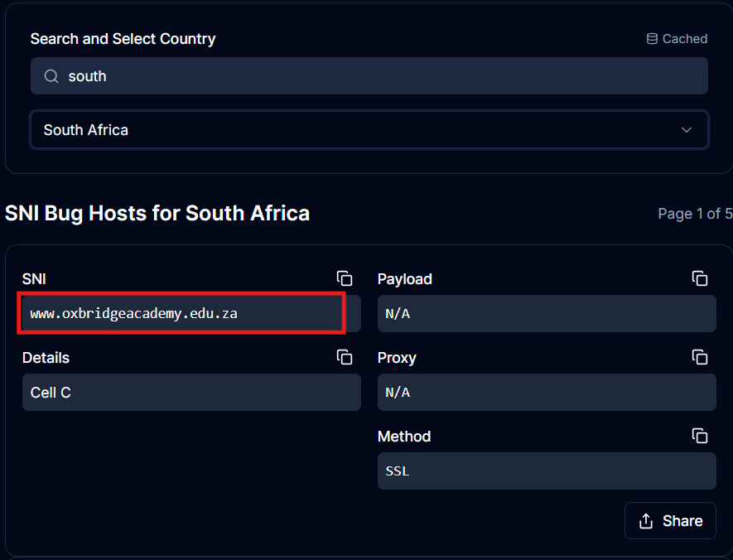Copy the SNI hostname value
Screen dimensions: 733x560
coord(345,279)
